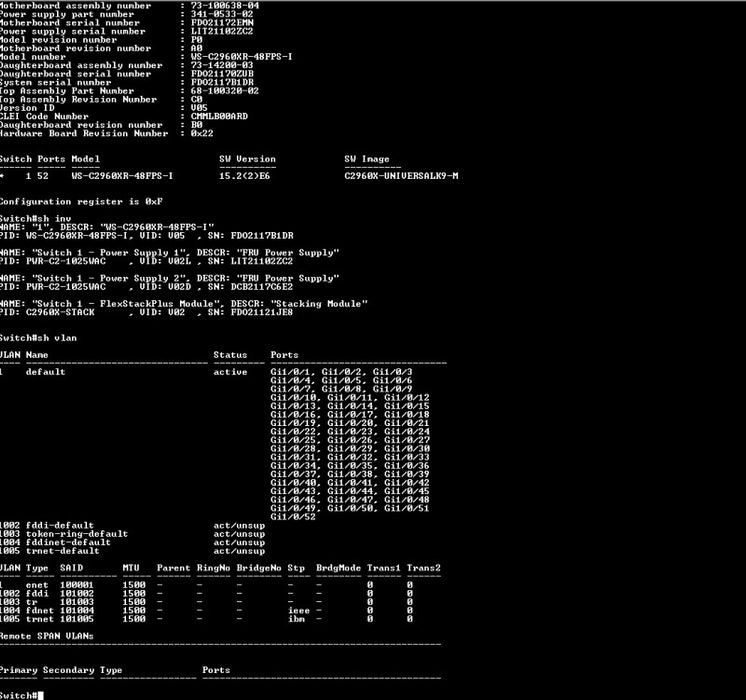Click the image name "C2960X-UNIVERSALK9-M"
The width and height of the screenshot is (746, 700).
[x=401, y=176]
